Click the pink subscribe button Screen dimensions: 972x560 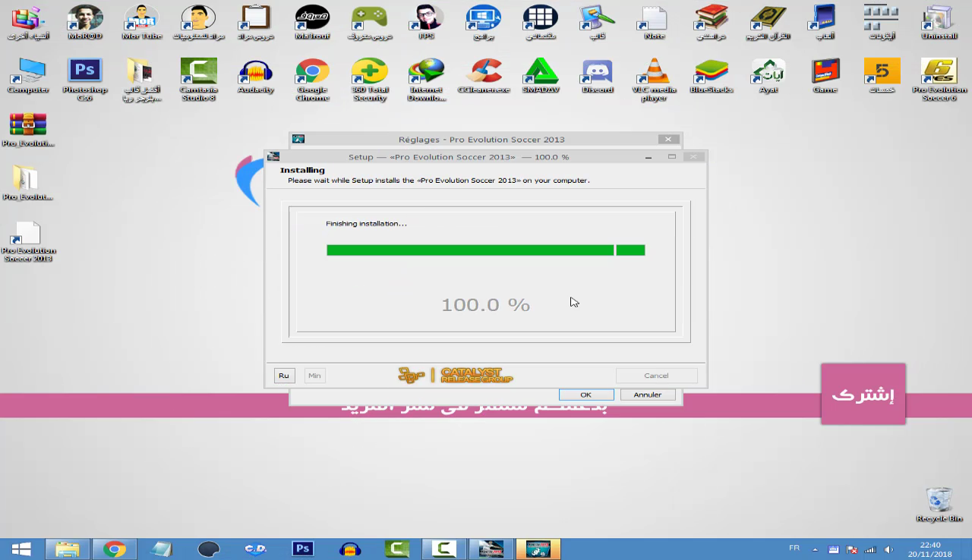[863, 394]
